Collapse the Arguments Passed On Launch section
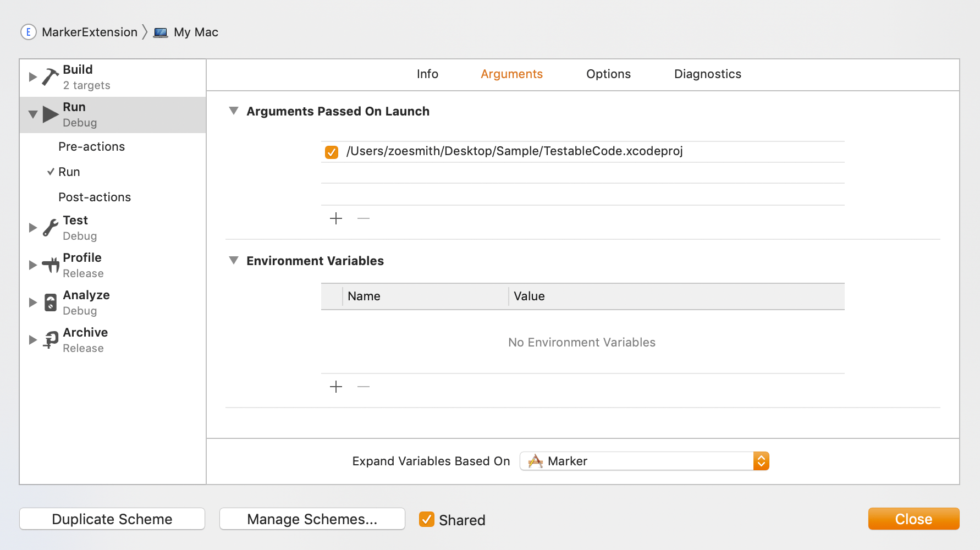Screen dimensions: 980x550 234,111
